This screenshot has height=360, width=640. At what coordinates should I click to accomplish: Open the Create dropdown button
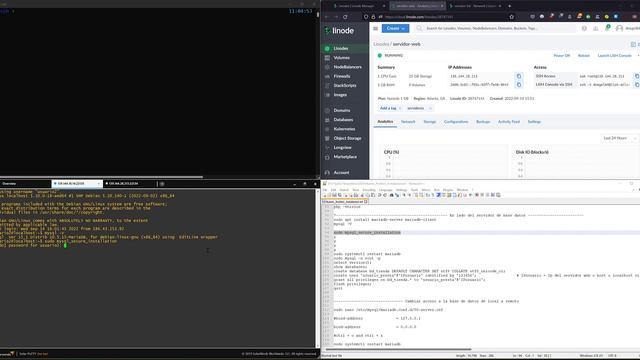coord(395,29)
